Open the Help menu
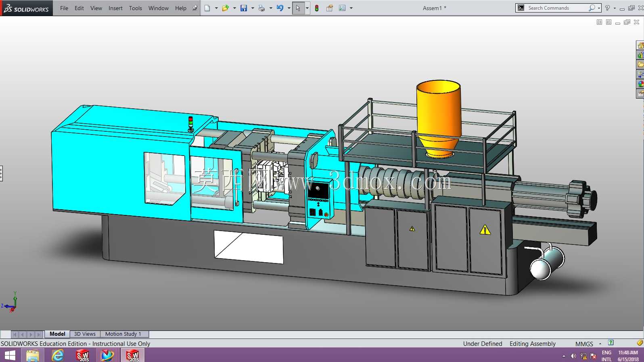644x362 pixels. pos(181,8)
